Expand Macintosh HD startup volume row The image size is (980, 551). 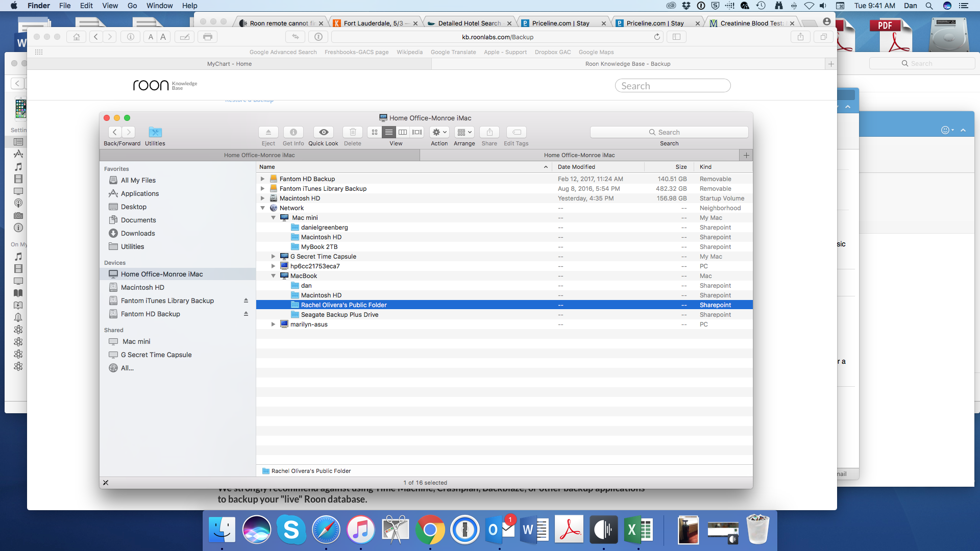[262, 198]
